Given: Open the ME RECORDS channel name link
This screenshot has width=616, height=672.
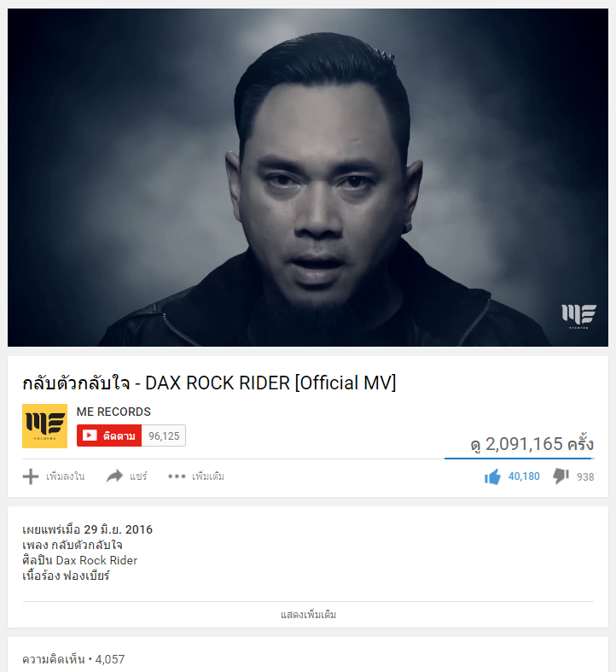Looking at the screenshot, I should [113, 412].
